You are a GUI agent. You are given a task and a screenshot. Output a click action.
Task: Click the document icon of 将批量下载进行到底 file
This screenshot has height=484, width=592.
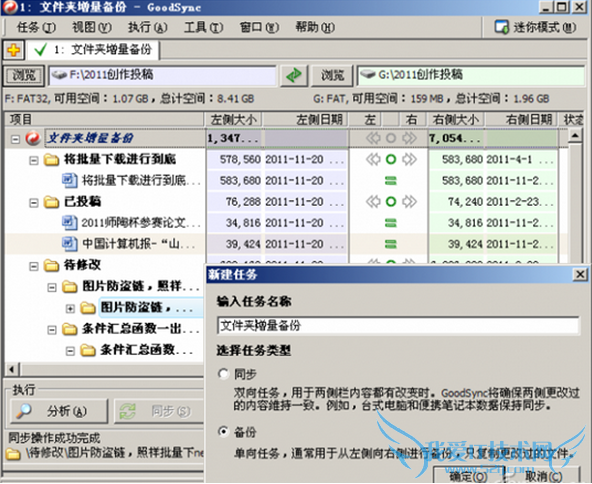coord(69,180)
